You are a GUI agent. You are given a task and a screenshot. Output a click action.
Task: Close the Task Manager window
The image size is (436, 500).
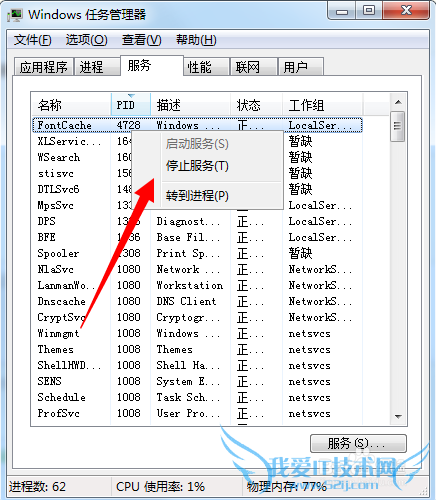coord(406,11)
